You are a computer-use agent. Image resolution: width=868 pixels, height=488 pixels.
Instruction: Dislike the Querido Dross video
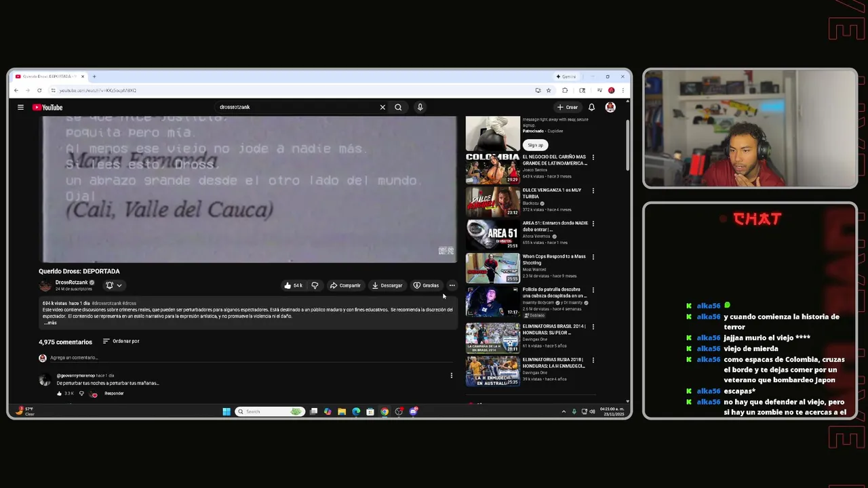tap(315, 285)
